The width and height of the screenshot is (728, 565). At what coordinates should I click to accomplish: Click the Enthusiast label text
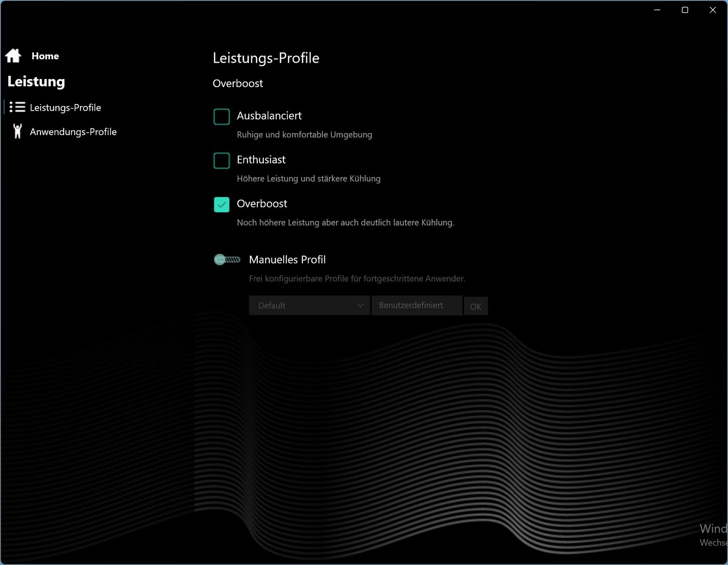click(x=261, y=160)
